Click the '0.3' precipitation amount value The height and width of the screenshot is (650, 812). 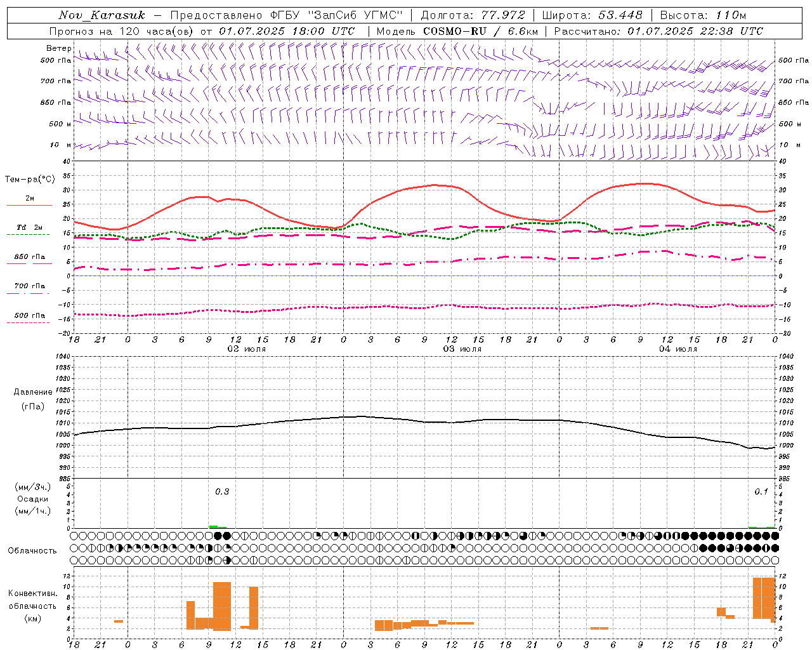222,492
